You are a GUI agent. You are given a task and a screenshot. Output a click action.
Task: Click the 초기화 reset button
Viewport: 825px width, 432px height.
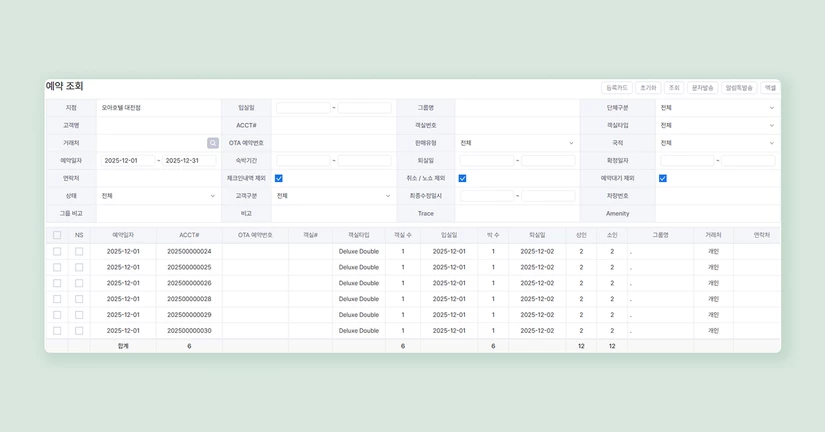[x=648, y=88]
